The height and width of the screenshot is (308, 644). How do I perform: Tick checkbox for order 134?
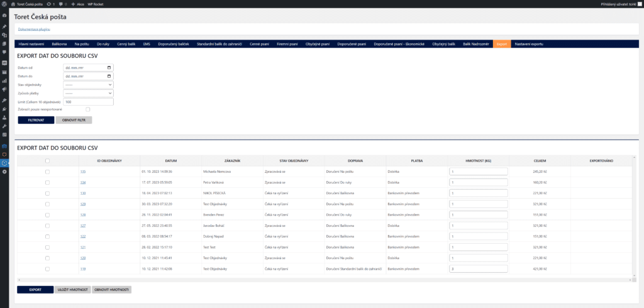click(47, 182)
